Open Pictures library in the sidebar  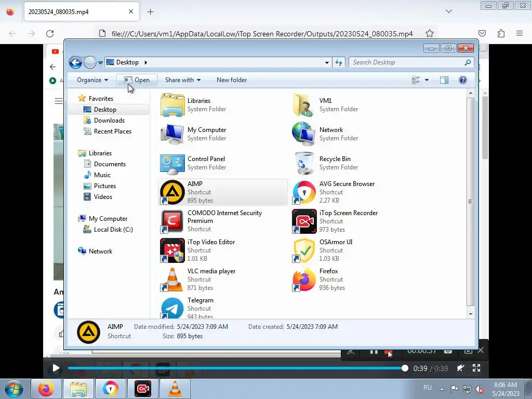[104, 186]
